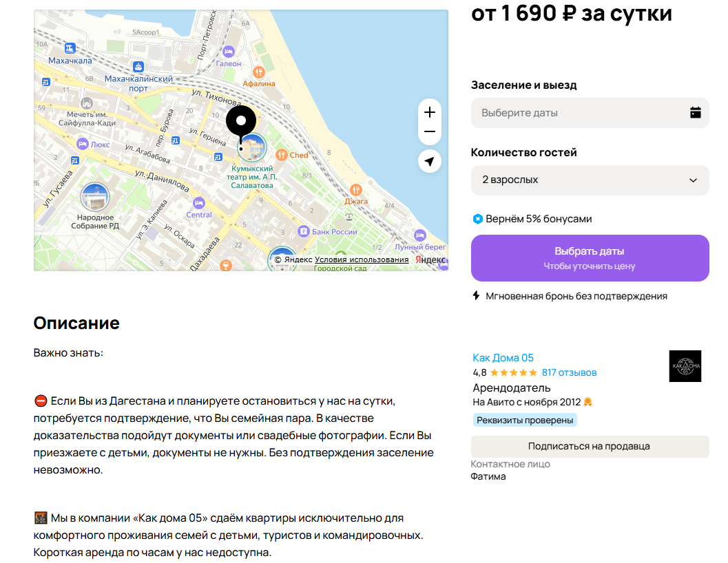The width and height of the screenshot is (728, 563).
Task: Open the Как Дома 05 seller profile link
Action: (503, 358)
